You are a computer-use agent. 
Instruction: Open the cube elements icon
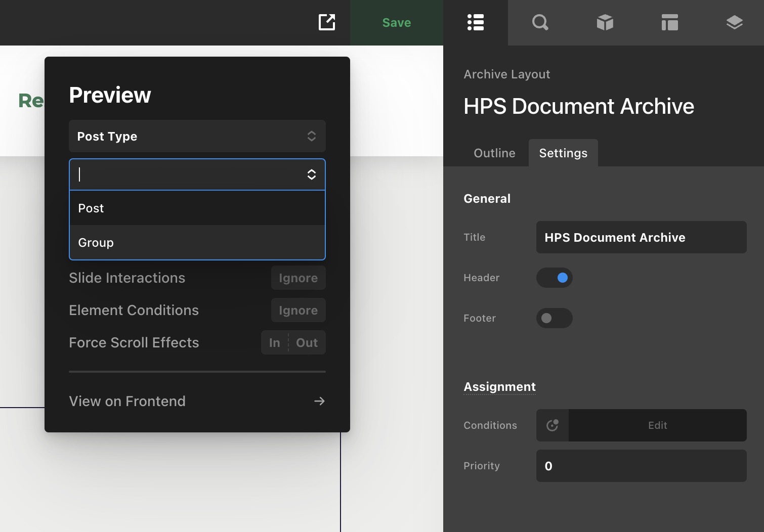(605, 22)
